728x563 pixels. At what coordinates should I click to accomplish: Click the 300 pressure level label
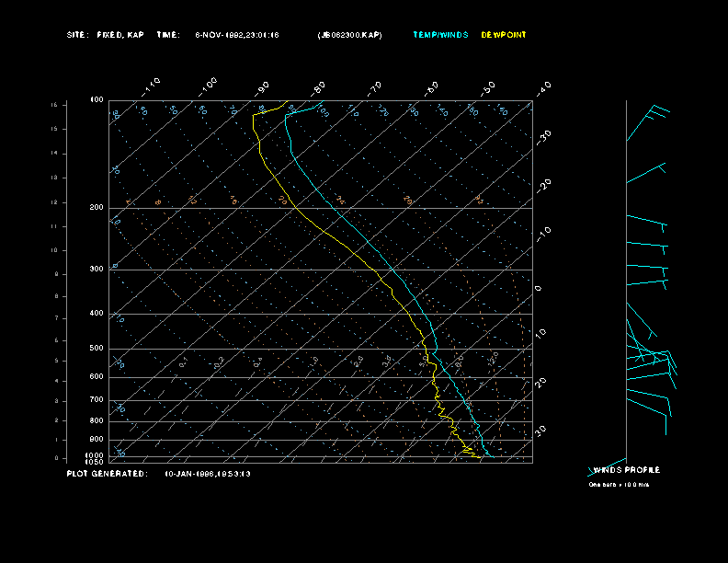point(97,270)
